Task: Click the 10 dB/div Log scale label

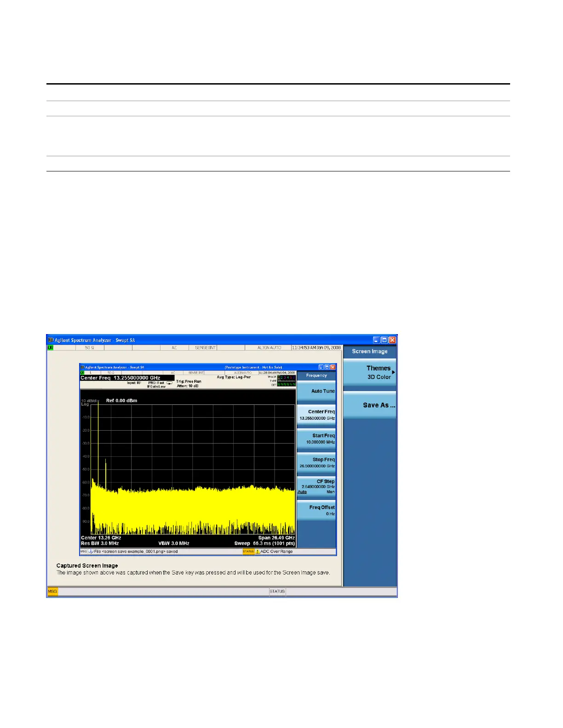Action: point(90,403)
